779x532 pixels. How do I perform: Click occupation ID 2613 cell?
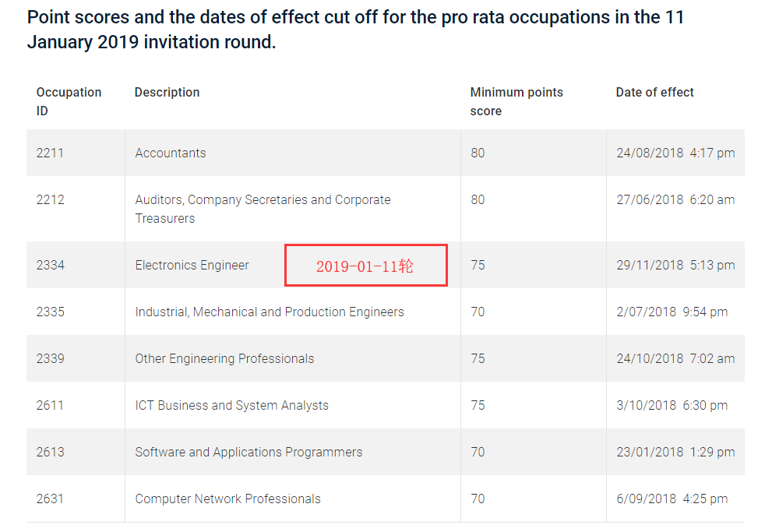[50, 452]
